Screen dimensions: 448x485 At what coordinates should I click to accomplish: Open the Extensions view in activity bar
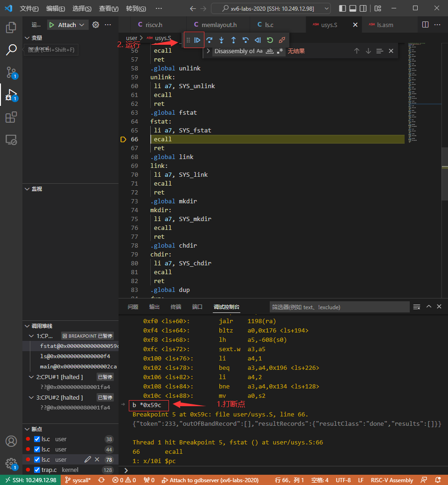pos(11,117)
